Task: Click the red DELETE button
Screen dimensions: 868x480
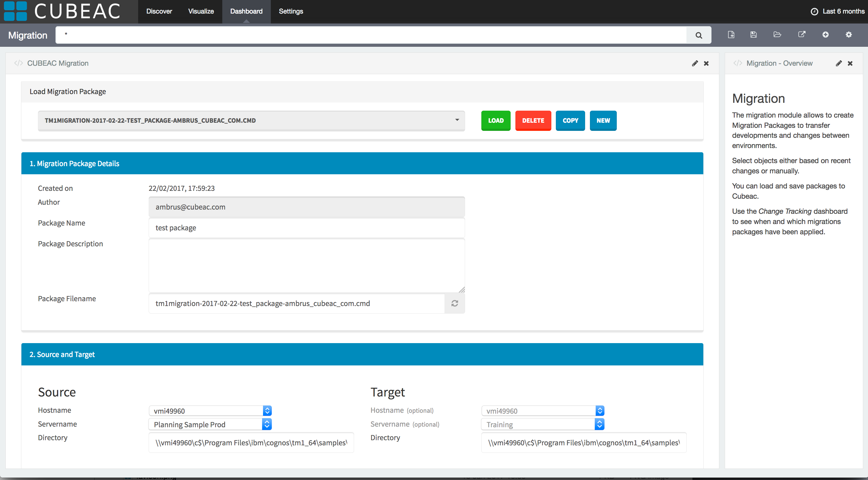Action: pos(533,121)
